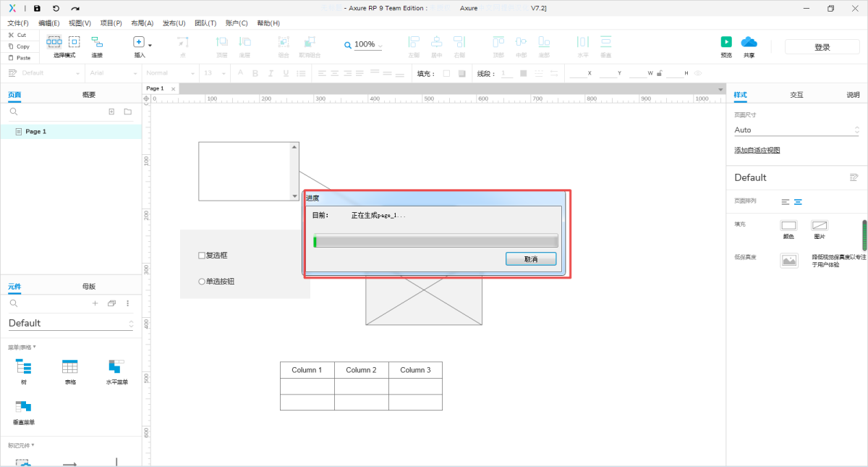Open the Default widget library dropdown
This screenshot has width=868, height=467.
tap(71, 324)
